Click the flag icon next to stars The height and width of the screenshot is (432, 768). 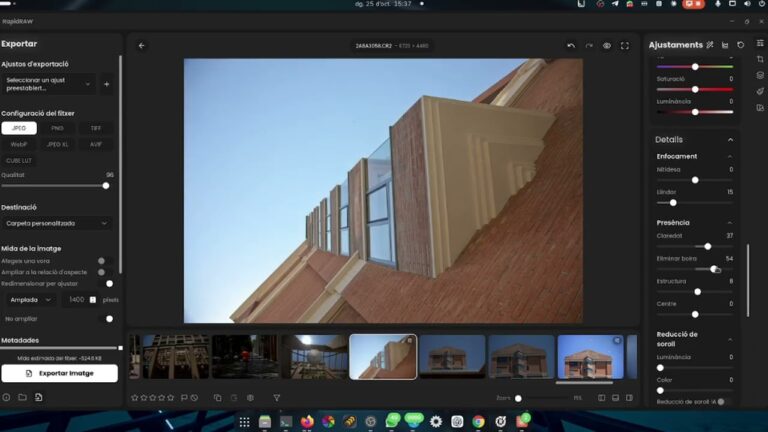coord(184,398)
